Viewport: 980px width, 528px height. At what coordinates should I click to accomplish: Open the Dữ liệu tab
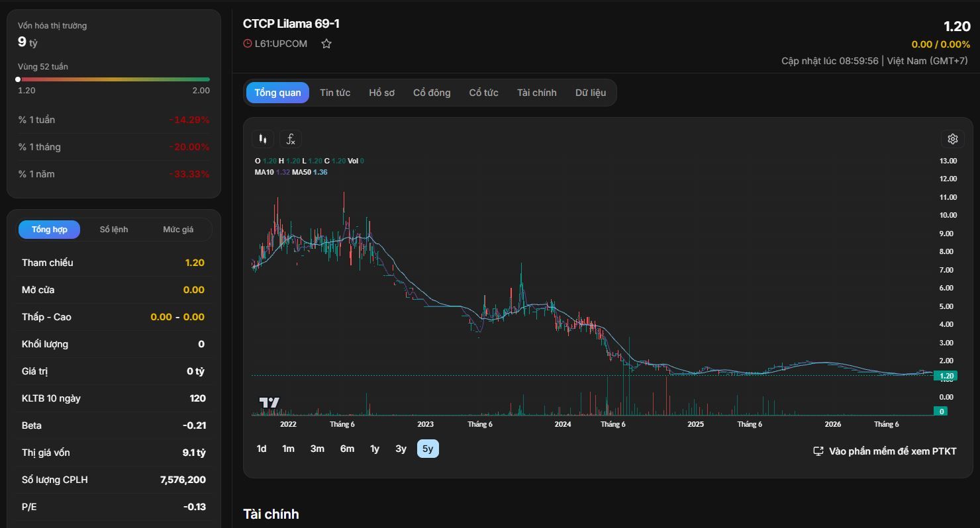point(591,93)
